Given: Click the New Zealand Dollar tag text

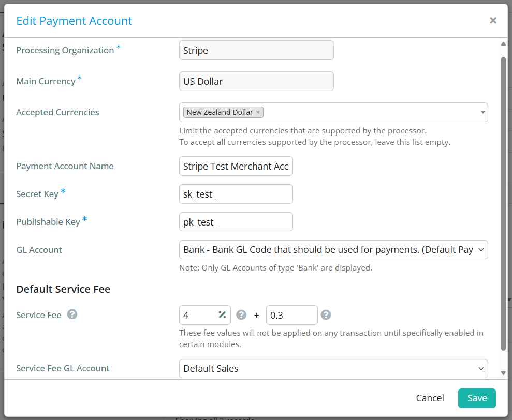Looking at the screenshot, I should pos(220,112).
